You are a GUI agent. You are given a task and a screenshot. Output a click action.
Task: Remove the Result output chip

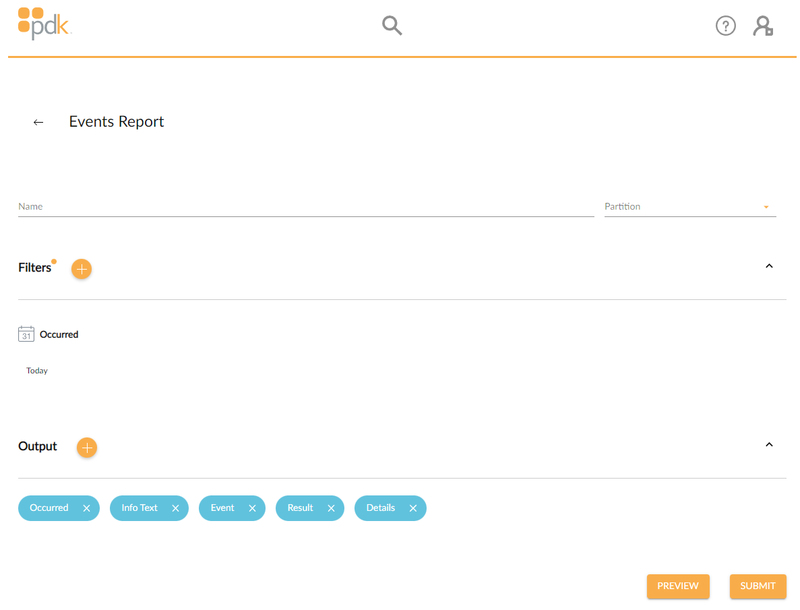[x=331, y=508]
